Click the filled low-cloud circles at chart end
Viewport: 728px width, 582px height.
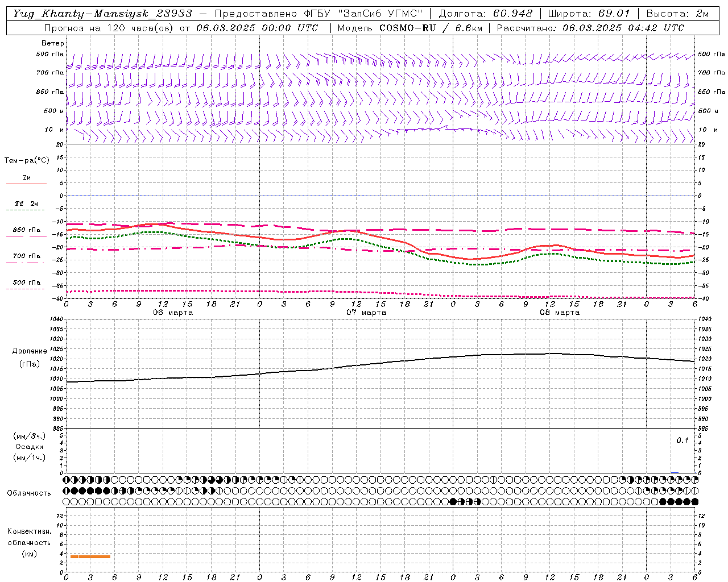(679, 502)
